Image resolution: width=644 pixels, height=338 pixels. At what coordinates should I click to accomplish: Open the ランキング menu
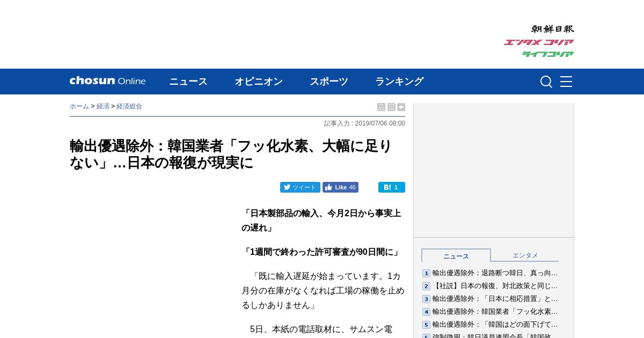(399, 82)
